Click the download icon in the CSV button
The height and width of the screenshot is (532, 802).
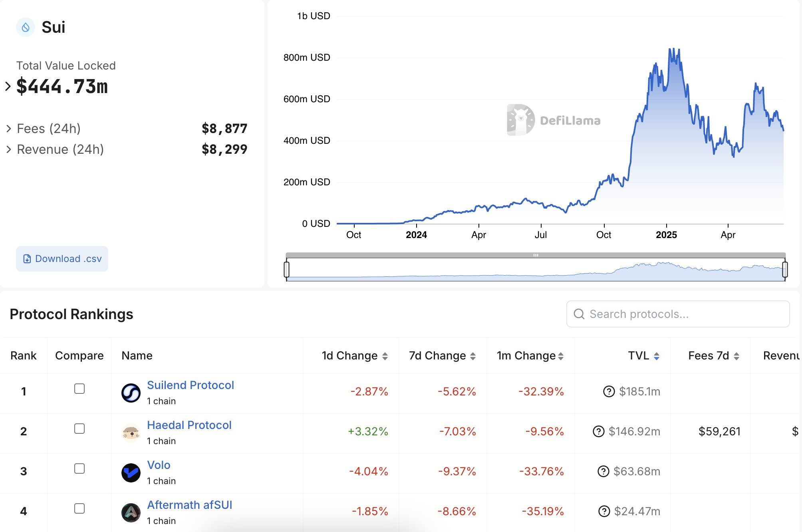pos(26,259)
